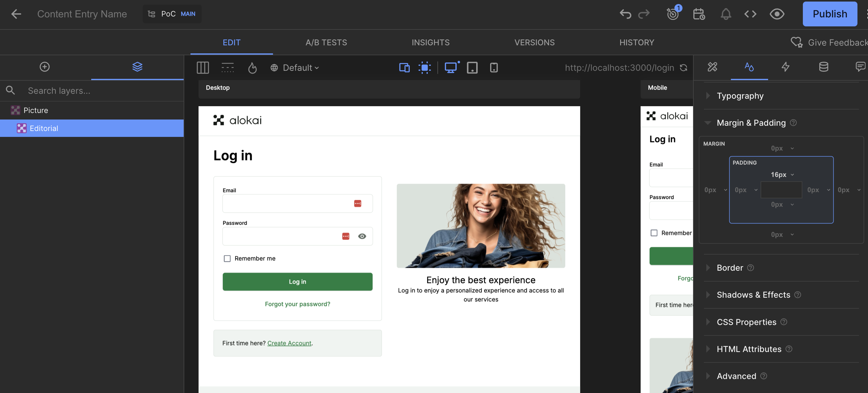Expand the Border section
This screenshot has height=393, width=868.
click(730, 268)
